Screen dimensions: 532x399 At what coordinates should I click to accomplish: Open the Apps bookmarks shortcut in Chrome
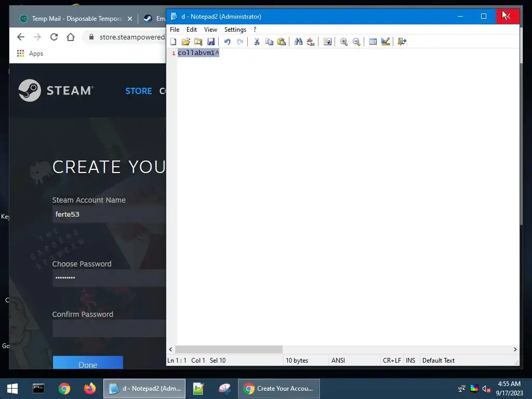pyautogui.click(x=30, y=54)
